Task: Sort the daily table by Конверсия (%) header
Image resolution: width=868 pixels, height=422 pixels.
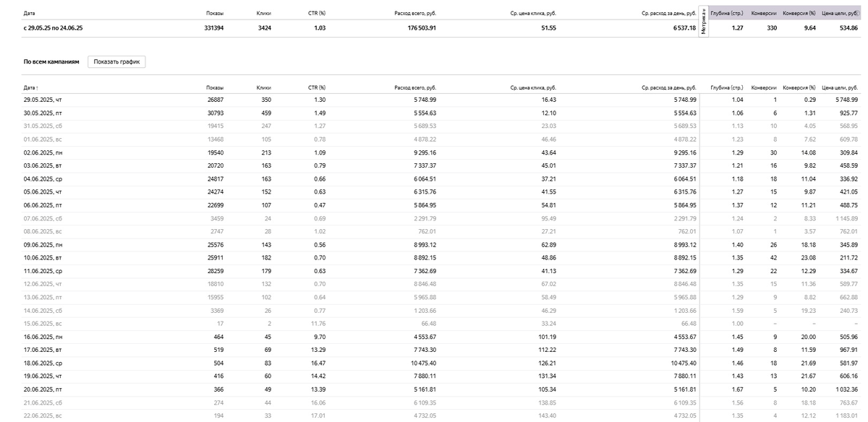Action: click(799, 87)
